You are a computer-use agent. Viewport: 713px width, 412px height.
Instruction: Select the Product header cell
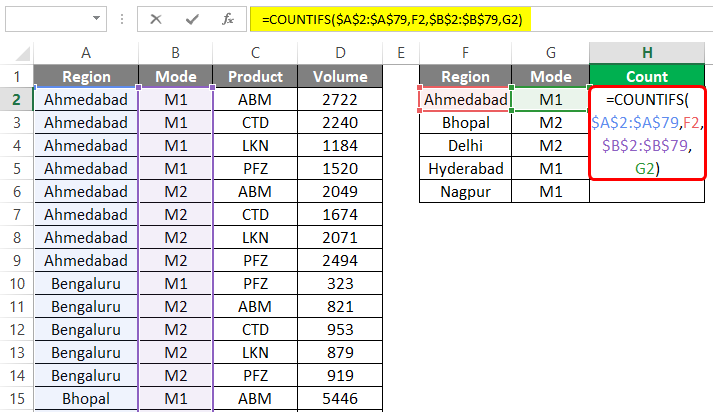(x=255, y=76)
